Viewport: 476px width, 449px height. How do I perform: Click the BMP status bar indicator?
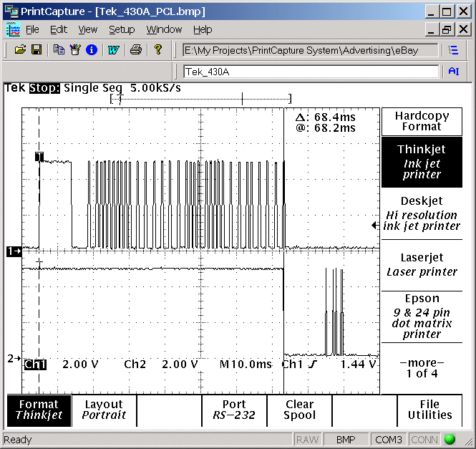pyautogui.click(x=346, y=440)
